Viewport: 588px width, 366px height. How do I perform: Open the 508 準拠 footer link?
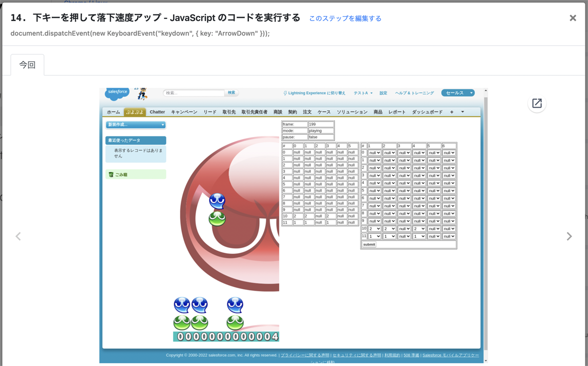pyautogui.click(x=411, y=355)
